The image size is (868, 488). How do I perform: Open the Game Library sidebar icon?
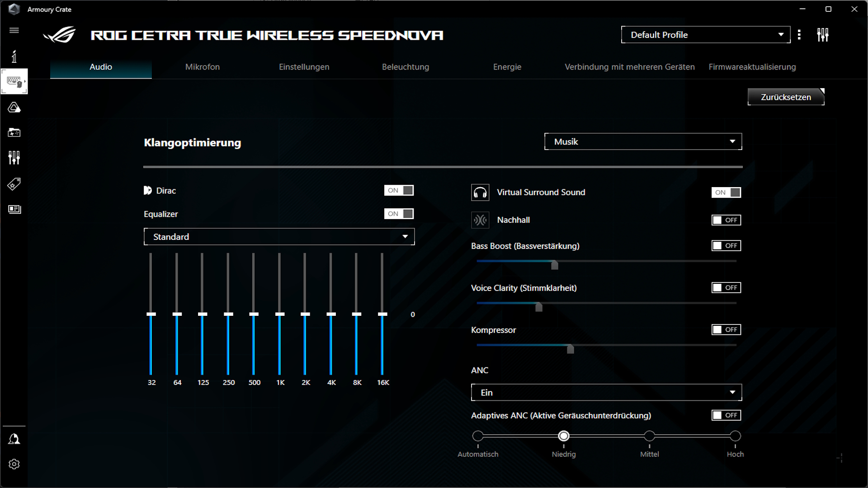[x=14, y=132]
